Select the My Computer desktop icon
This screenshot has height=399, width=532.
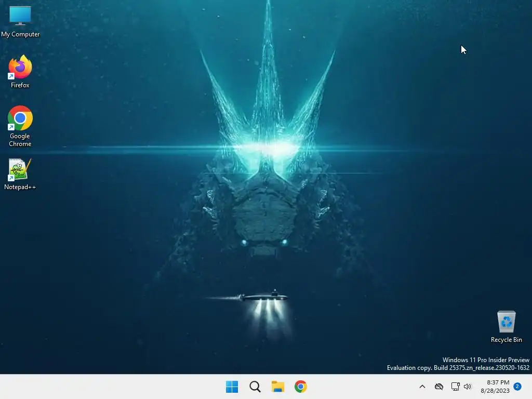pyautogui.click(x=20, y=21)
